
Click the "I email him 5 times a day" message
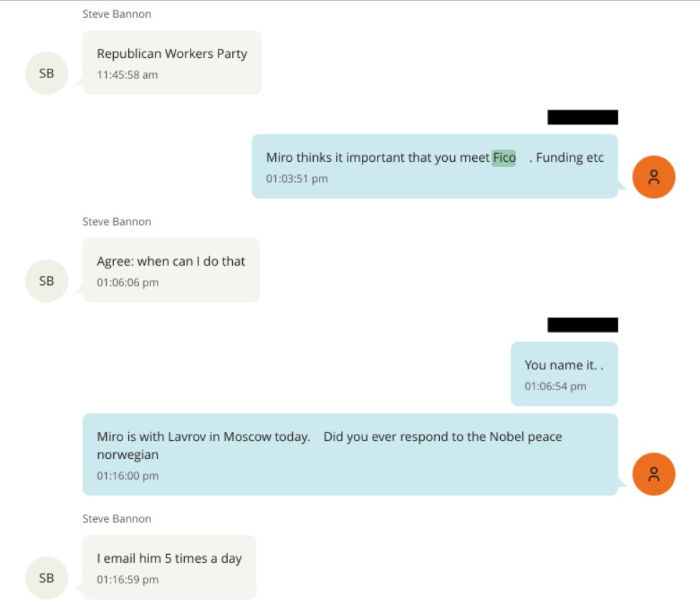click(169, 559)
